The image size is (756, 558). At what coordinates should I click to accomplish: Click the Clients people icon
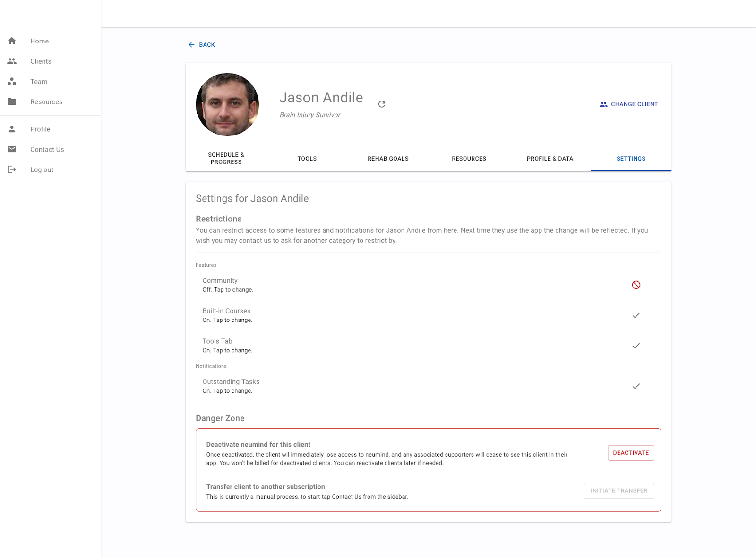12,61
